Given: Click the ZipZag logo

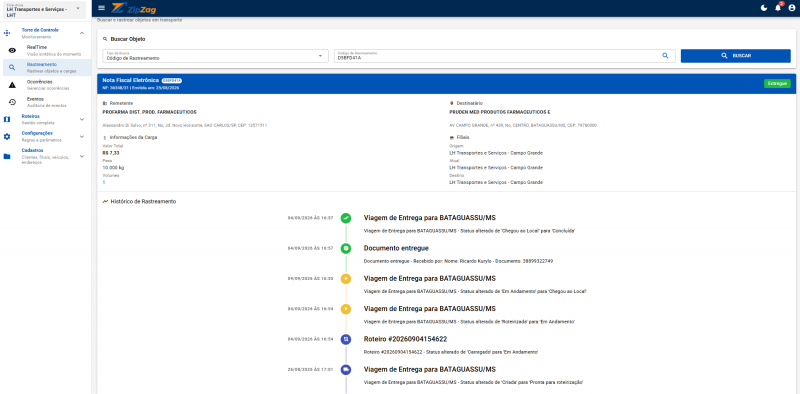Looking at the screenshot, I should (x=134, y=8).
